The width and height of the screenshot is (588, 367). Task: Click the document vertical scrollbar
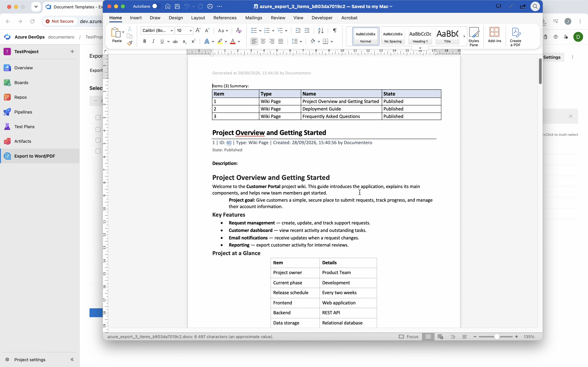click(x=540, y=71)
